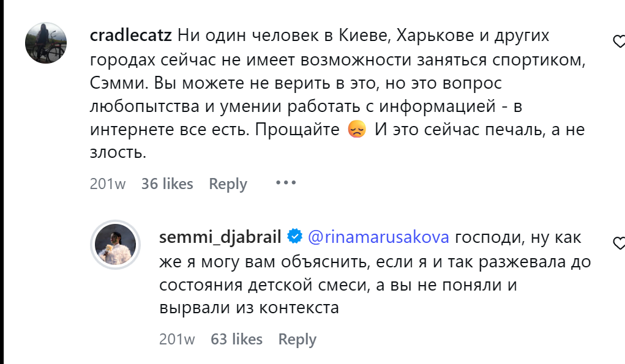
Task: Open cradlecatz profile picture
Action: click(x=46, y=43)
